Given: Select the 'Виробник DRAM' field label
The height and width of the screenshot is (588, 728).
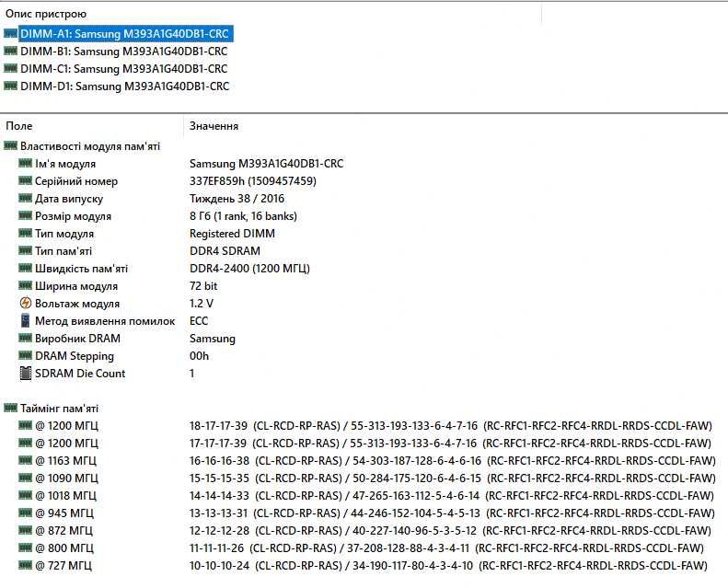Looking at the screenshot, I should tap(77, 339).
